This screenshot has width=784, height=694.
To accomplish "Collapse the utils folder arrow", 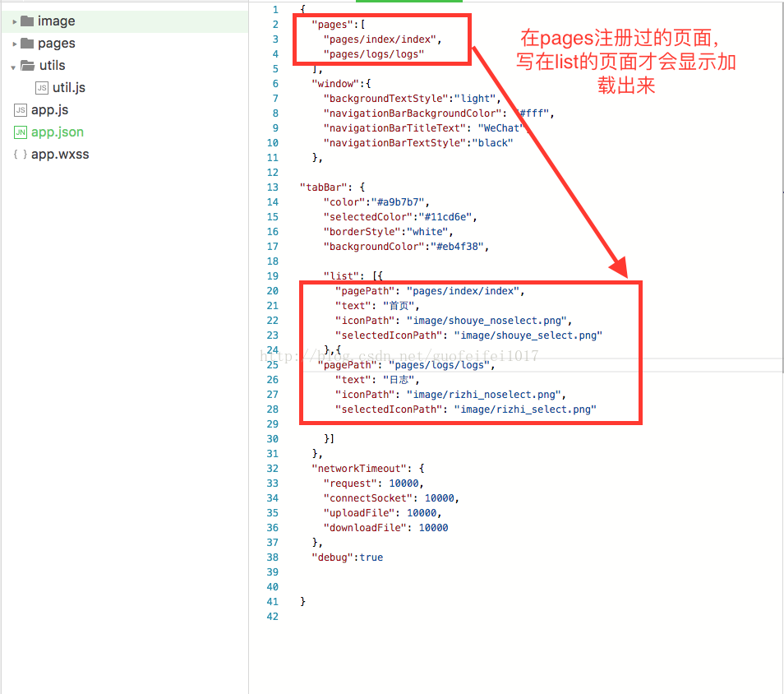I will 13,67.
